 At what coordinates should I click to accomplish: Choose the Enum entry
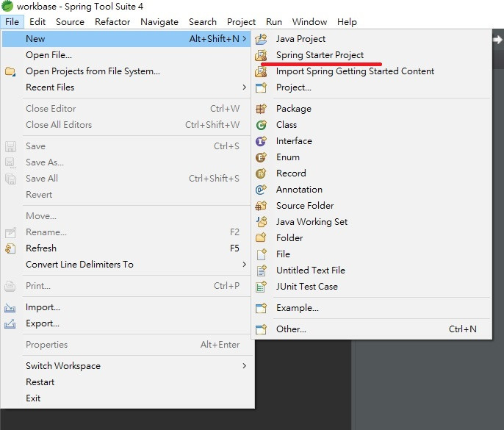pyautogui.click(x=371, y=157)
